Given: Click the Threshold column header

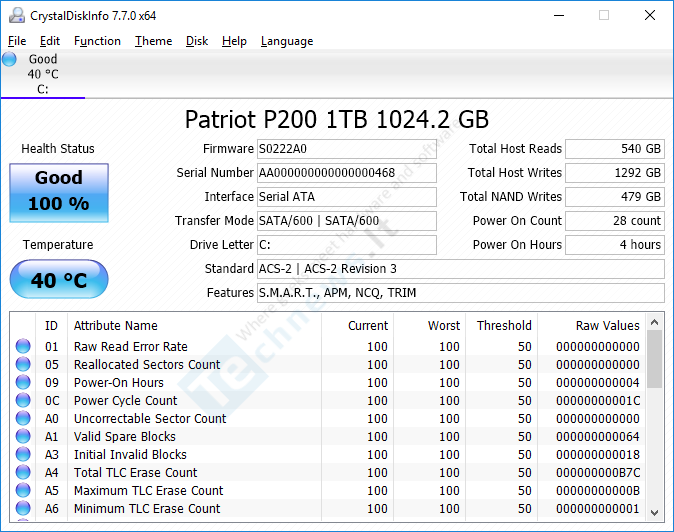Looking at the screenshot, I should 504,326.
